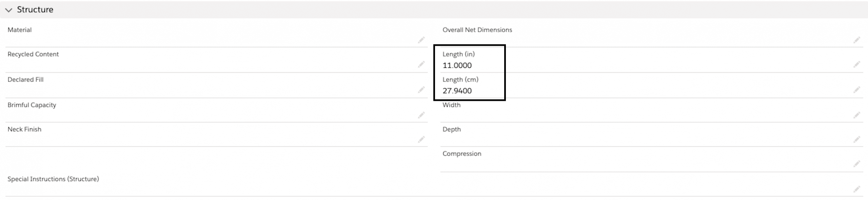Click the Overall Net Dimensions label
This screenshot has height=200, width=868.
pyautogui.click(x=477, y=30)
